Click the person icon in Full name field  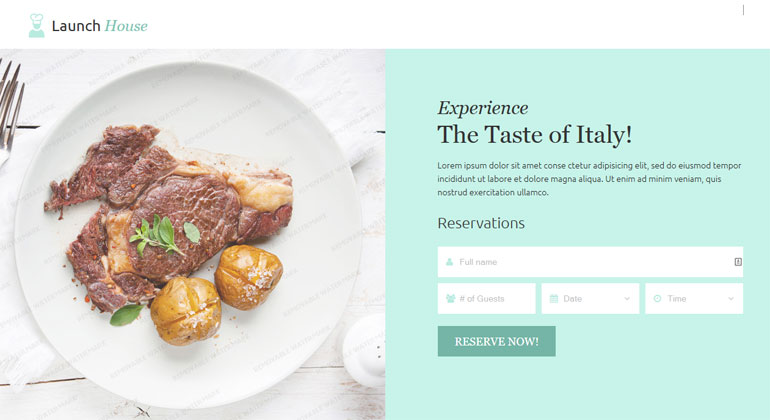coord(450,262)
